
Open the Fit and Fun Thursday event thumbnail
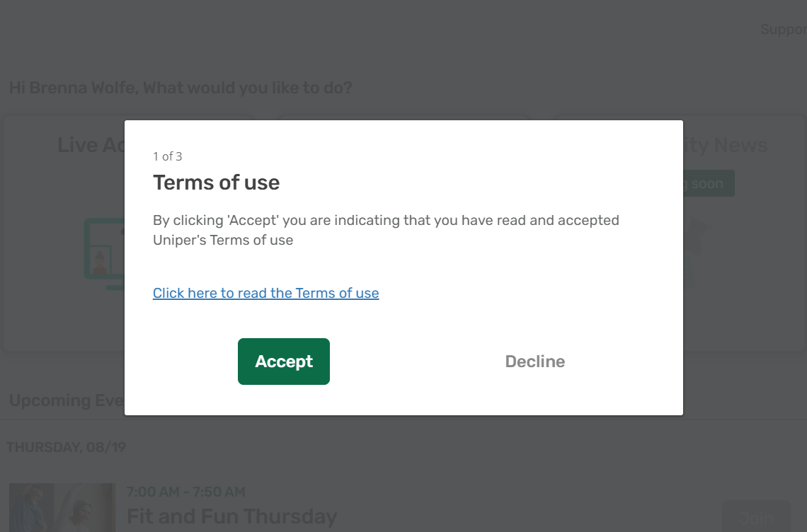[62, 507]
